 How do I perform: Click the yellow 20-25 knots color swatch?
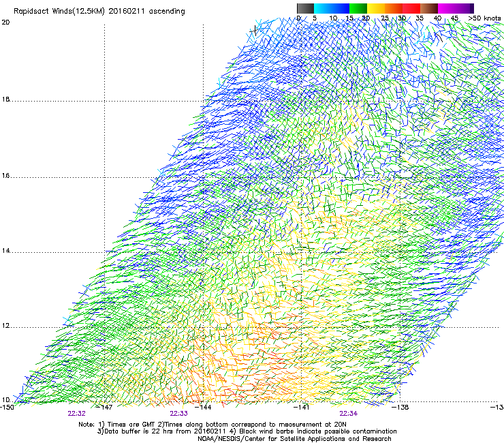(376, 8)
